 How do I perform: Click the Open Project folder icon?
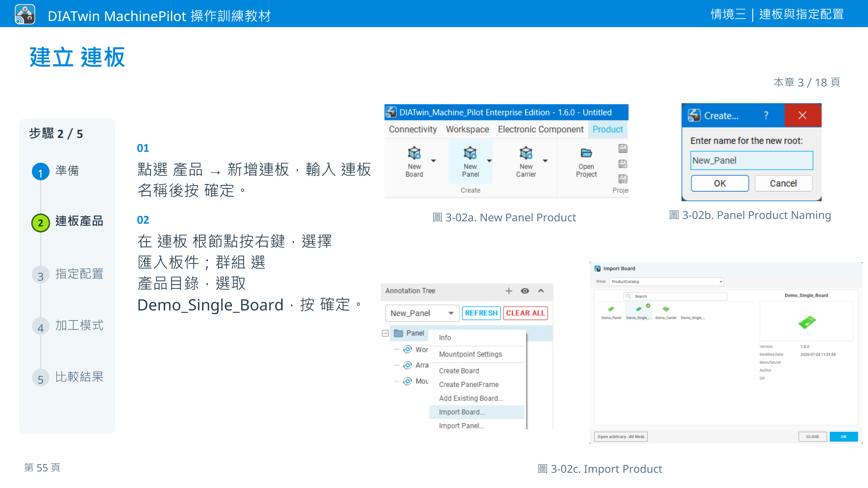(x=586, y=153)
